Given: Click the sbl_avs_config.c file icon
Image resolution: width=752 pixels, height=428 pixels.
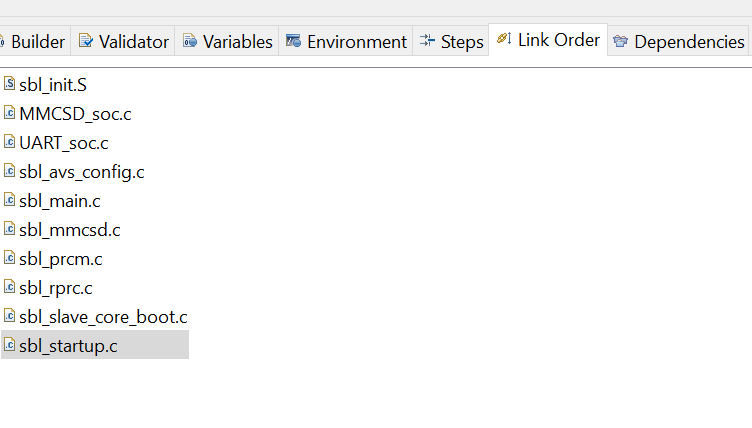Looking at the screenshot, I should 9,171.
